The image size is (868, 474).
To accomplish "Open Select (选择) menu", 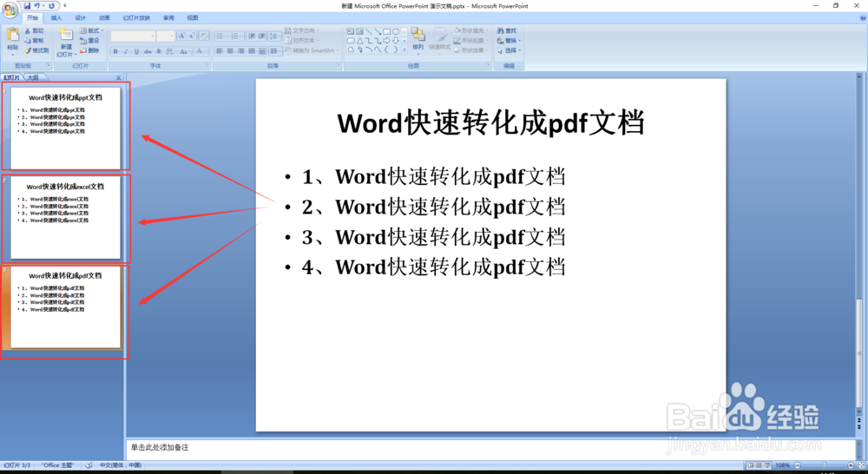I will tap(509, 50).
